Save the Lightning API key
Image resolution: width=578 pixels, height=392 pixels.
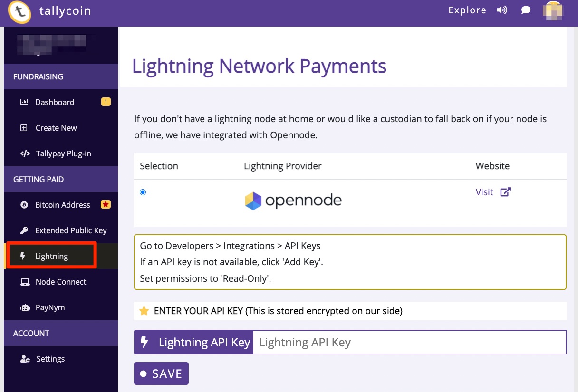click(x=161, y=373)
